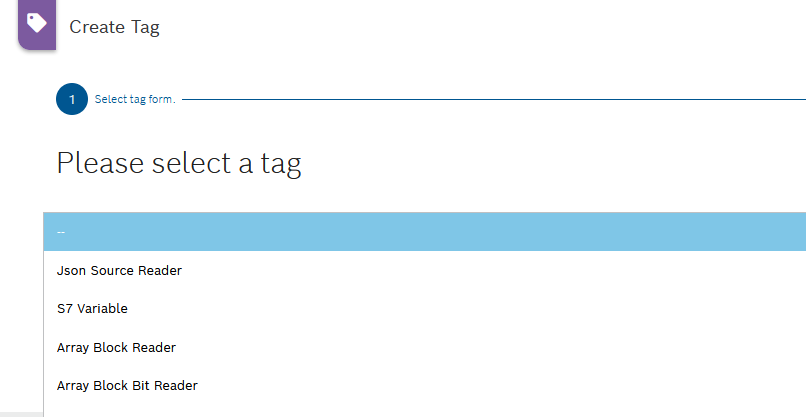Viewport: 806px width, 417px height.
Task: Open the tag badge in the header
Action: tap(37, 23)
